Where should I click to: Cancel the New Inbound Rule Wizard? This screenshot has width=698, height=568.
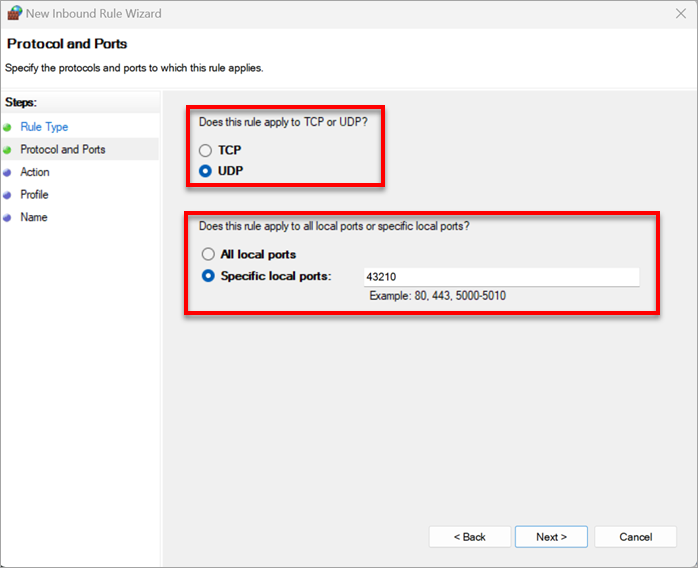click(x=635, y=537)
